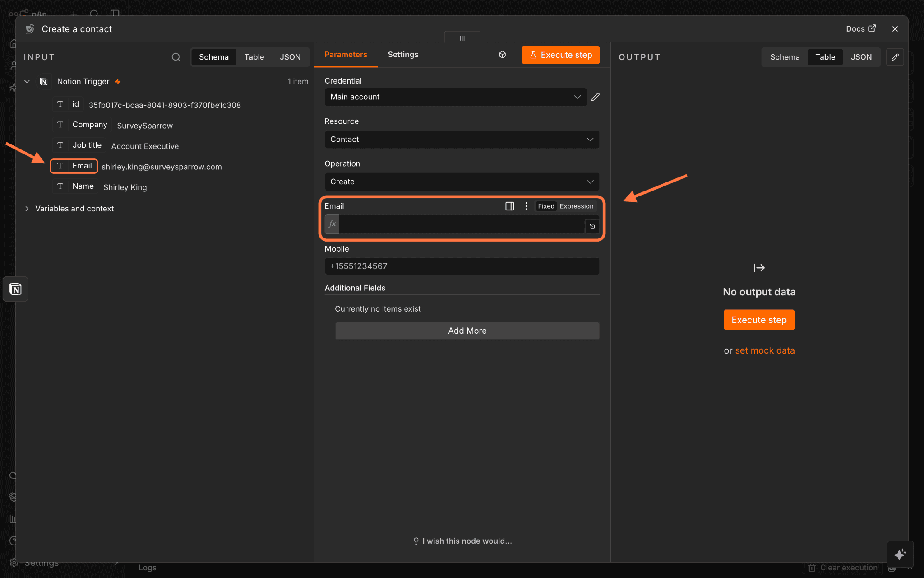Toggle the Email field to Fixed mode
This screenshot has width=924, height=578.
tap(546, 206)
